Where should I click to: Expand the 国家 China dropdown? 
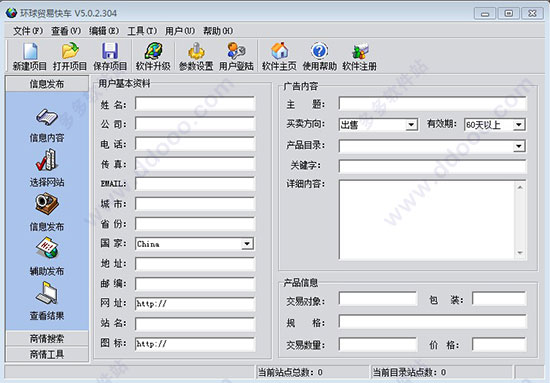coord(247,244)
